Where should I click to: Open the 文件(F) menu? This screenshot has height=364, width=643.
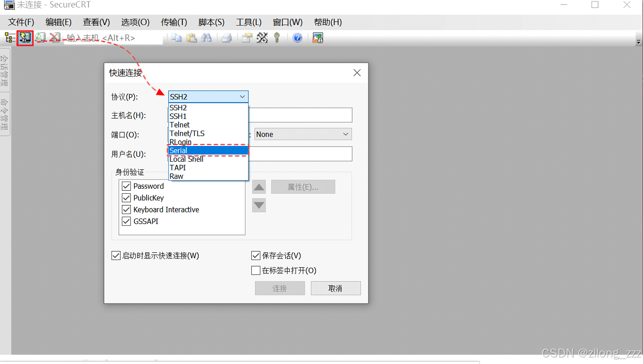pyautogui.click(x=21, y=22)
